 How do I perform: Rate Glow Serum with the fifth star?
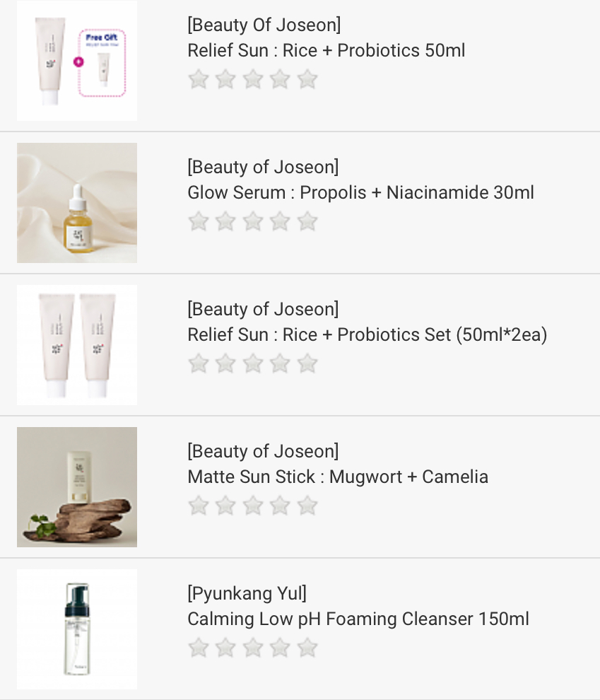click(x=307, y=221)
